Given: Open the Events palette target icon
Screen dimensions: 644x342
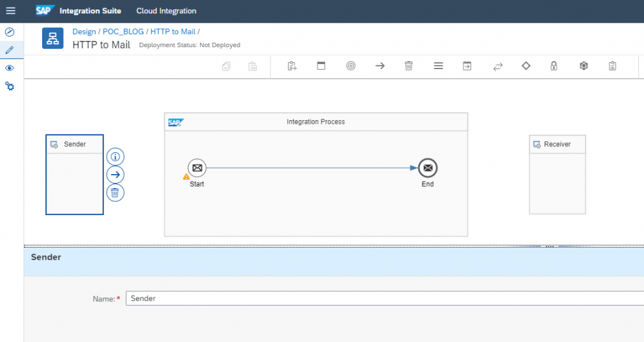Looking at the screenshot, I should (x=351, y=65).
